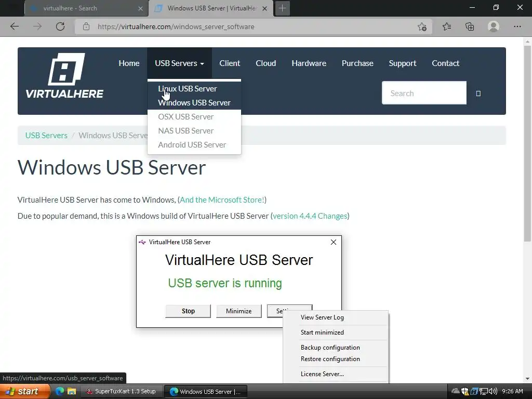The width and height of the screenshot is (532, 399).
Task: Open the Favorites list icon
Action: (447, 26)
